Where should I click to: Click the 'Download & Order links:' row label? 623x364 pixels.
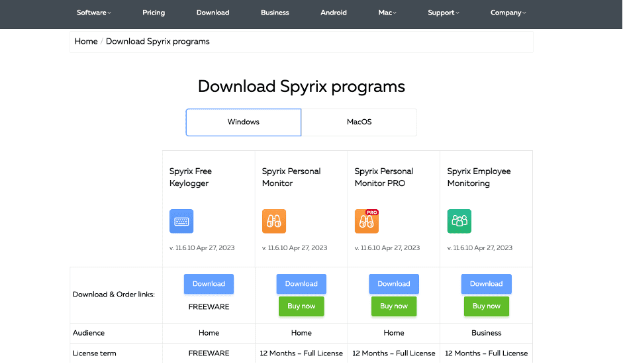[x=114, y=295]
